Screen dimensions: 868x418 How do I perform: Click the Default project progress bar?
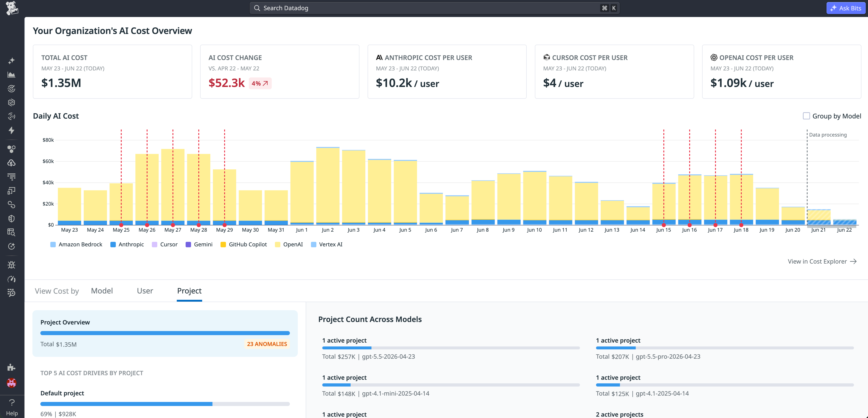165,404
